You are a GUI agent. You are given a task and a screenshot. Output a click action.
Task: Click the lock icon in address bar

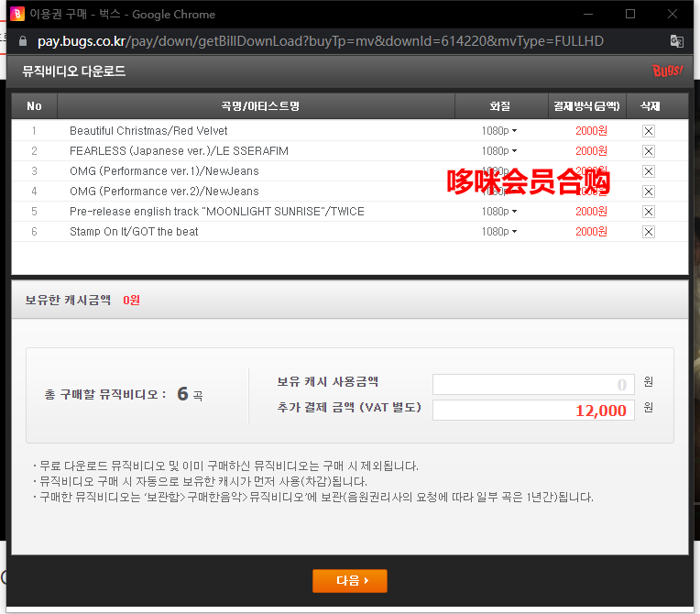click(23, 41)
